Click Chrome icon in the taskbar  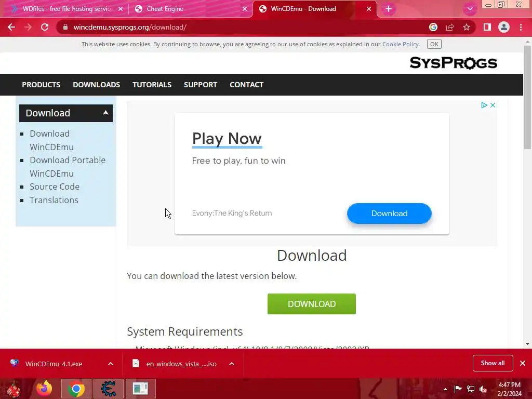(76, 389)
